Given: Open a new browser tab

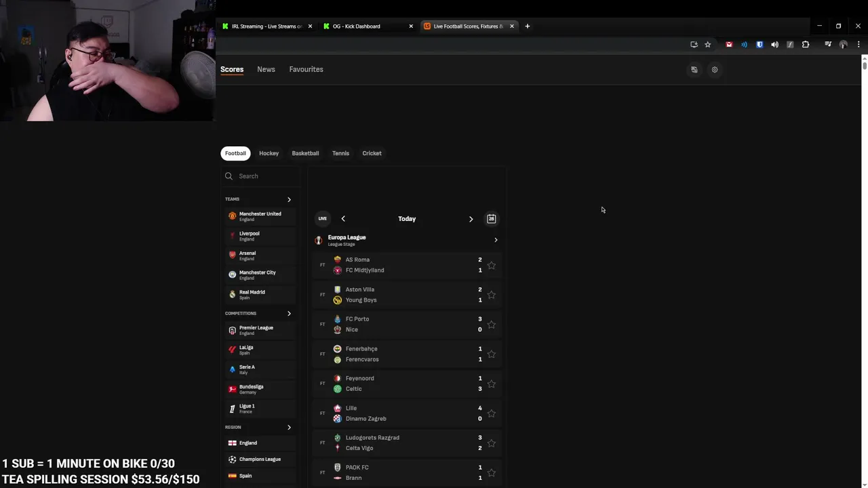Looking at the screenshot, I should 527,26.
